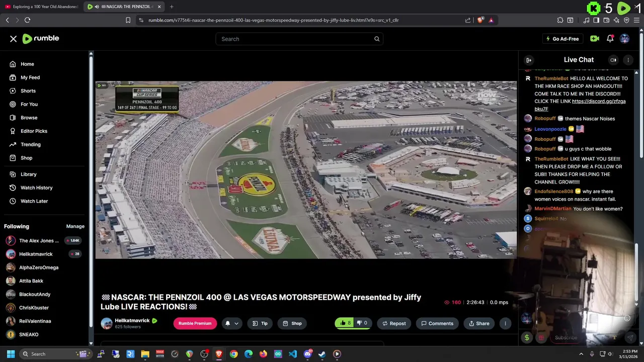644x362 pixels.
Task: Open Brave Shields lion icon in address bar
Action: [x=480, y=20]
